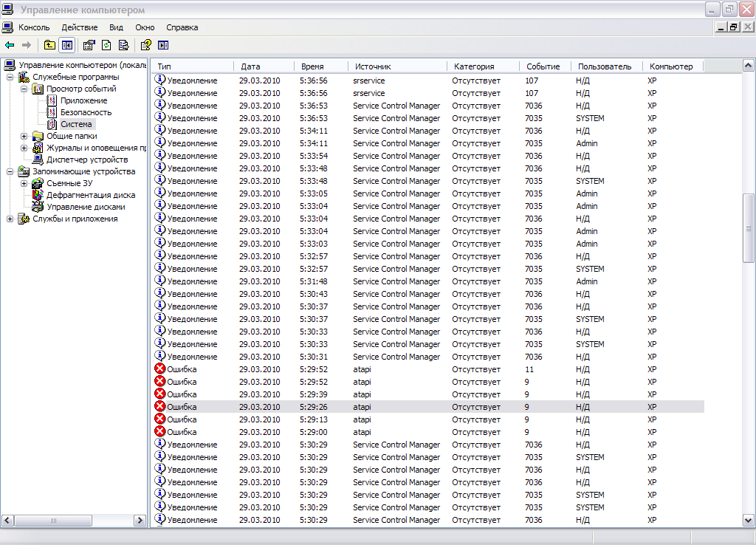The image size is (756, 545).
Task: Expand the Общие папки node
Action: 24,136
